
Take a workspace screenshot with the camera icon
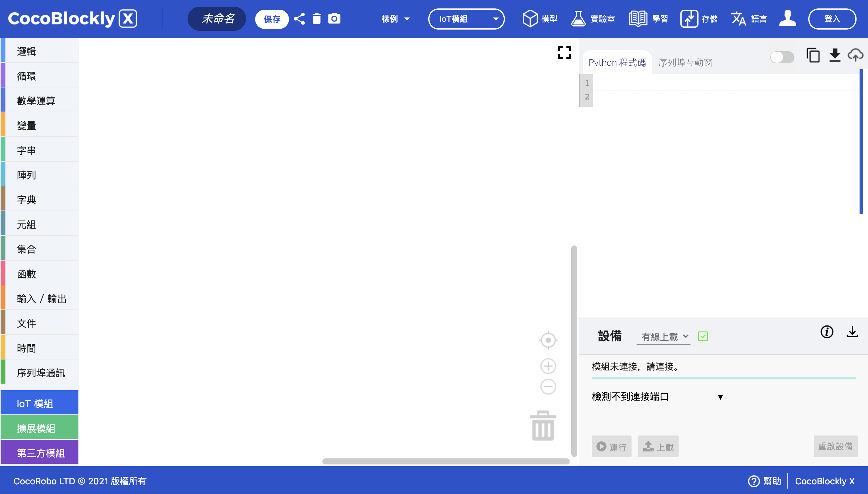tap(334, 19)
